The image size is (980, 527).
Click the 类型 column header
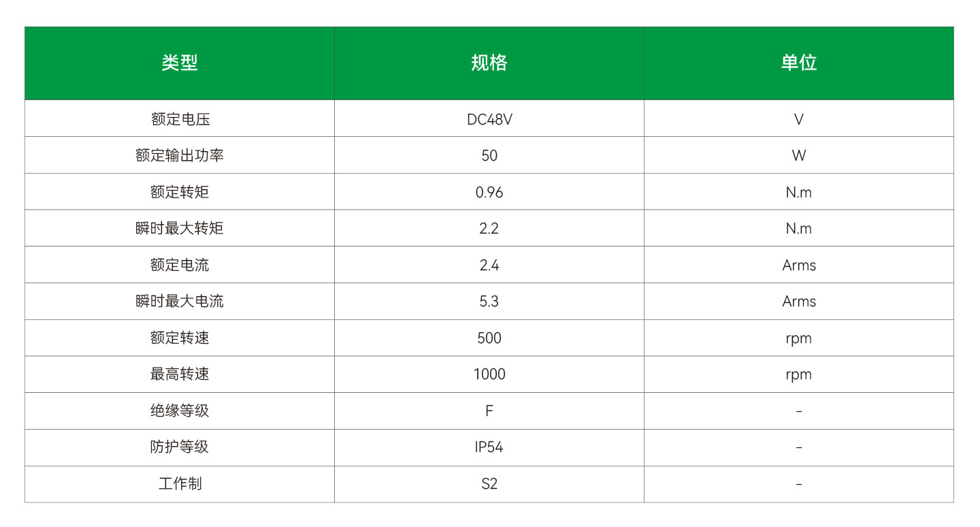pos(180,63)
